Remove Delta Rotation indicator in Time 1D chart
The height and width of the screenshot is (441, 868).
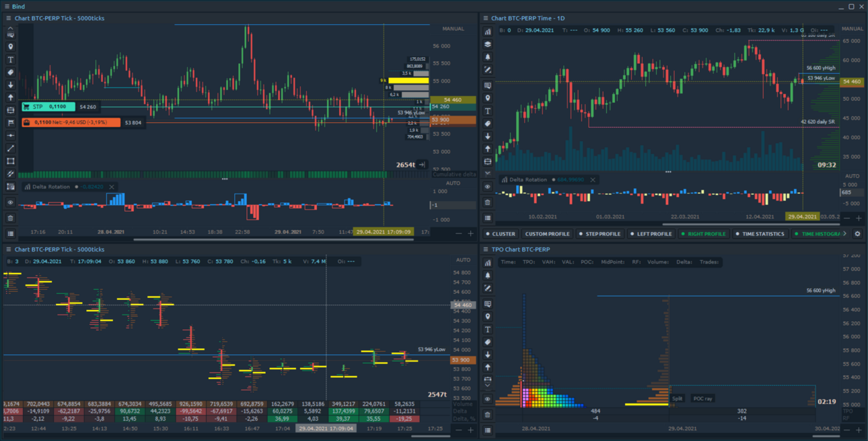[593, 179]
